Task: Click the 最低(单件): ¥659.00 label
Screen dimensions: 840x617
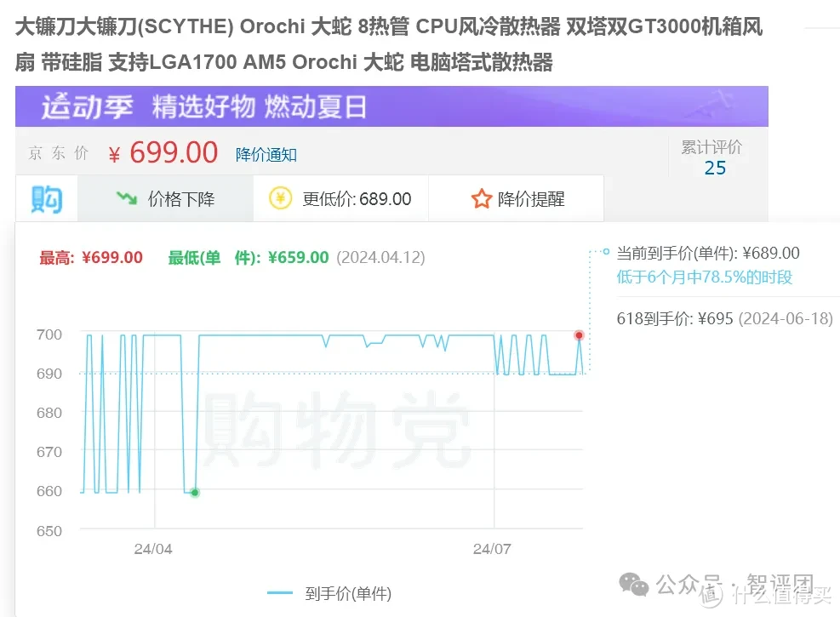Action: coord(248,258)
